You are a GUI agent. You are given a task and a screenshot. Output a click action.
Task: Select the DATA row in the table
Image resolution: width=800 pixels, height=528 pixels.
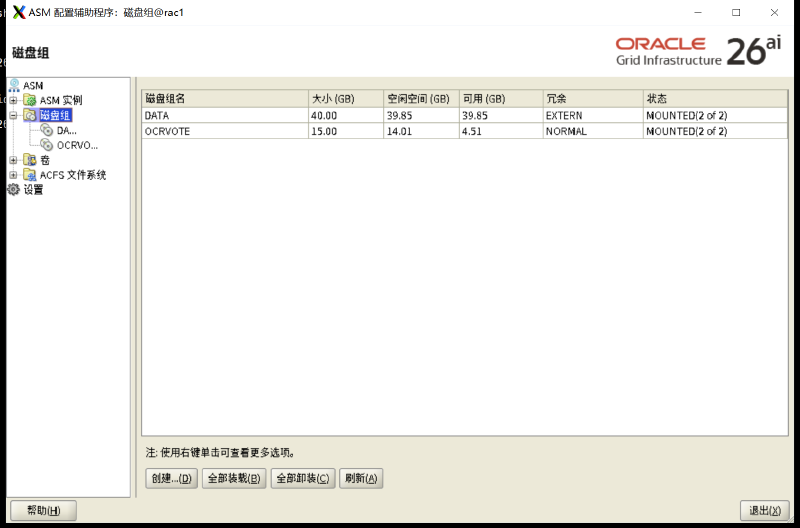465,115
